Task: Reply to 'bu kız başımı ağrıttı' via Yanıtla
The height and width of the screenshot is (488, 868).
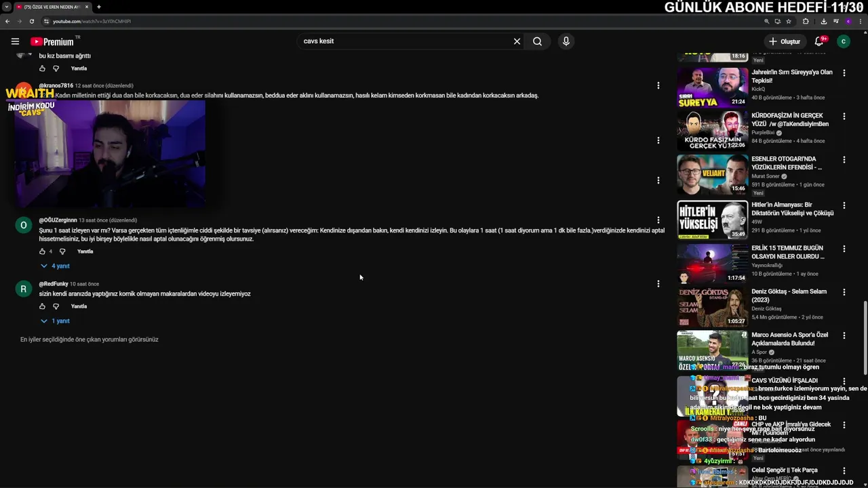Action: (x=79, y=68)
